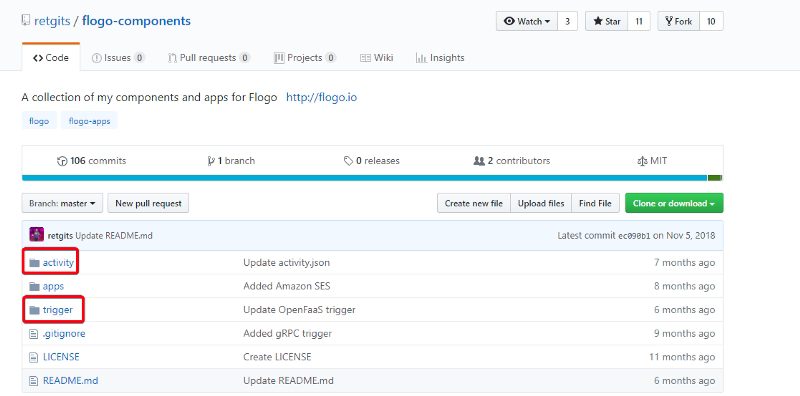Open the stargazers count 11

(x=639, y=21)
